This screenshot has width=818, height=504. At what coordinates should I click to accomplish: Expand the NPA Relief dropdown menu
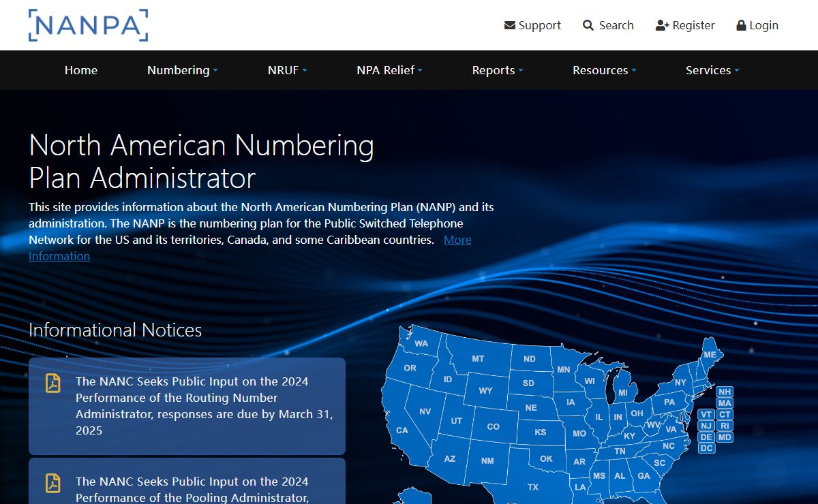pos(390,70)
